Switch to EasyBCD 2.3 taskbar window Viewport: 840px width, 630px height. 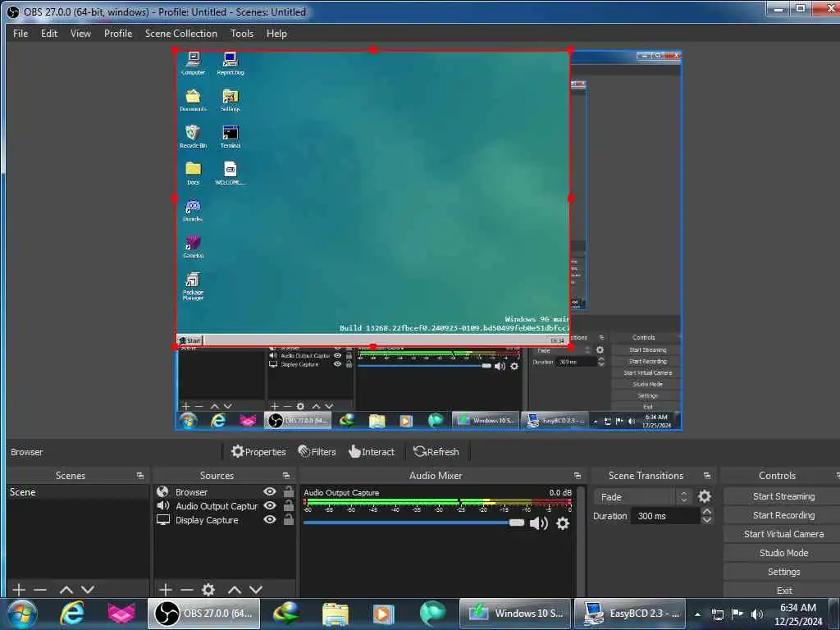click(630, 614)
